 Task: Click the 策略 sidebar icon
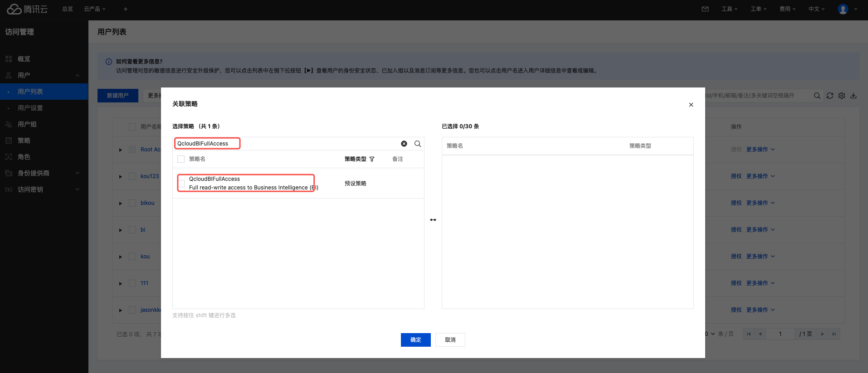coord(9,140)
